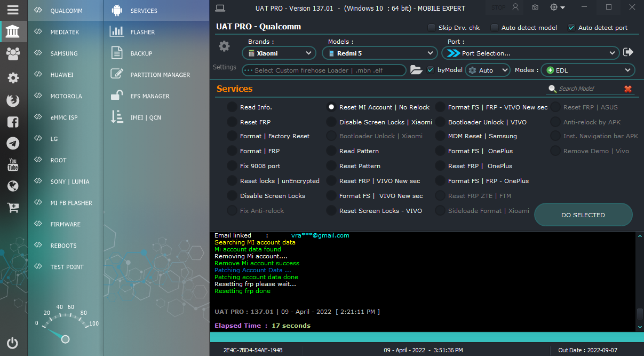Open the hamburger menu icon
Viewport: 644px width, 356px height.
point(13,10)
